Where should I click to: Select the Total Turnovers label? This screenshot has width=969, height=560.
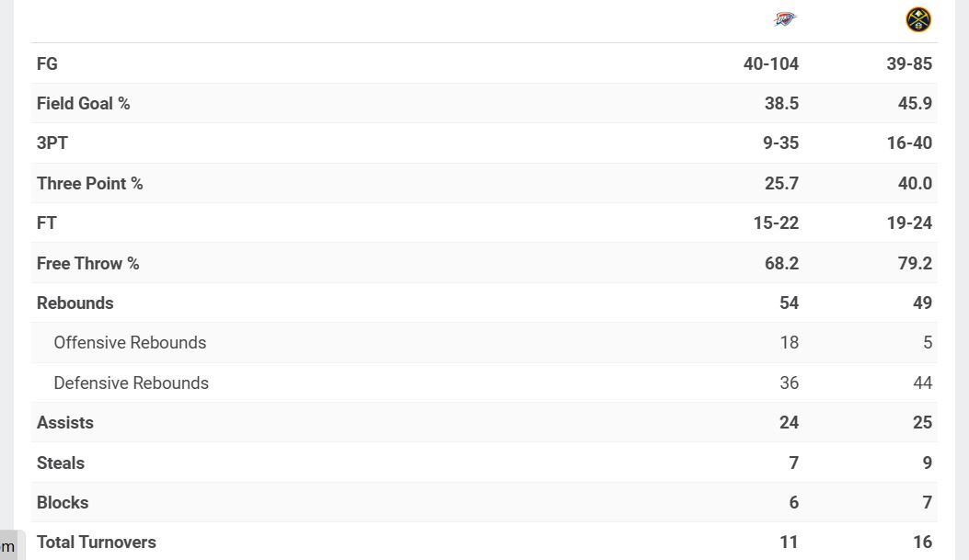[x=96, y=542]
